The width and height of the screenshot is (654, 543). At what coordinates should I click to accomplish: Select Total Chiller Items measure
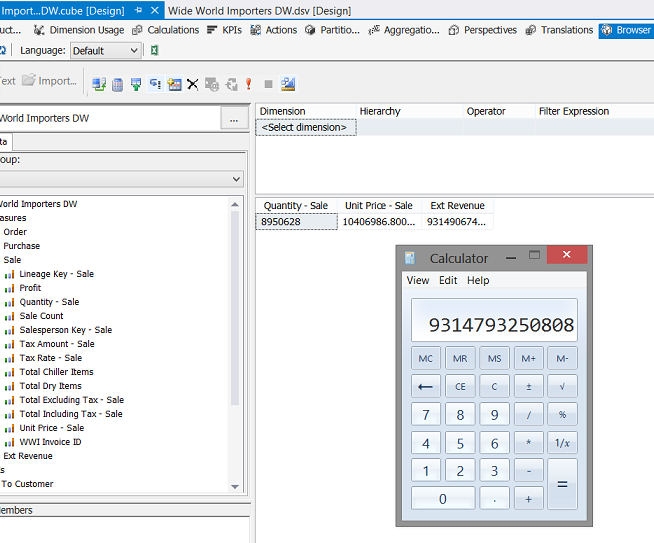[56, 372]
